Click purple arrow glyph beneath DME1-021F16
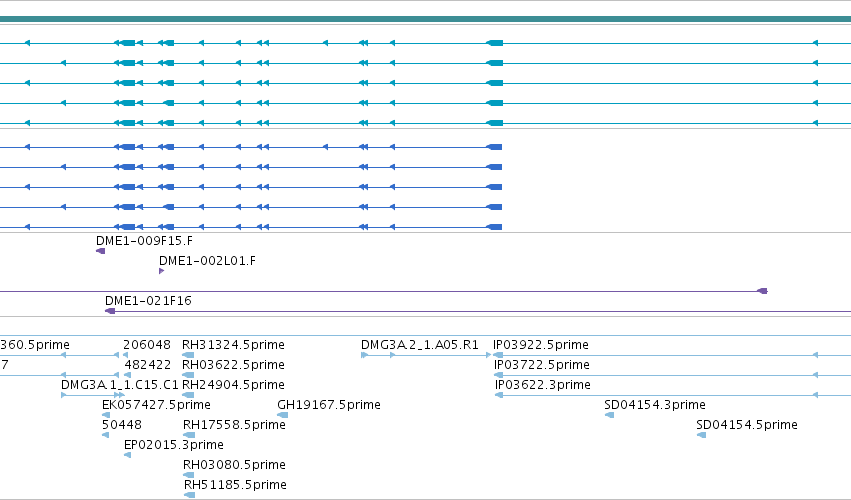851x500 pixels. 110,311
